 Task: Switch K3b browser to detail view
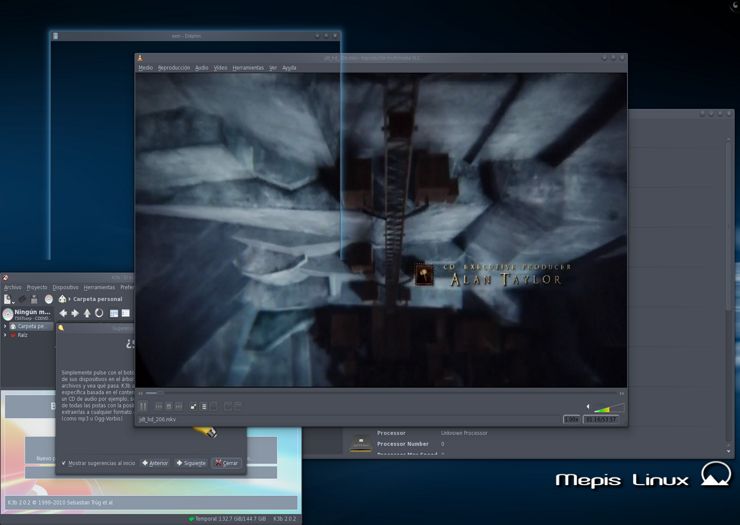pos(126,313)
